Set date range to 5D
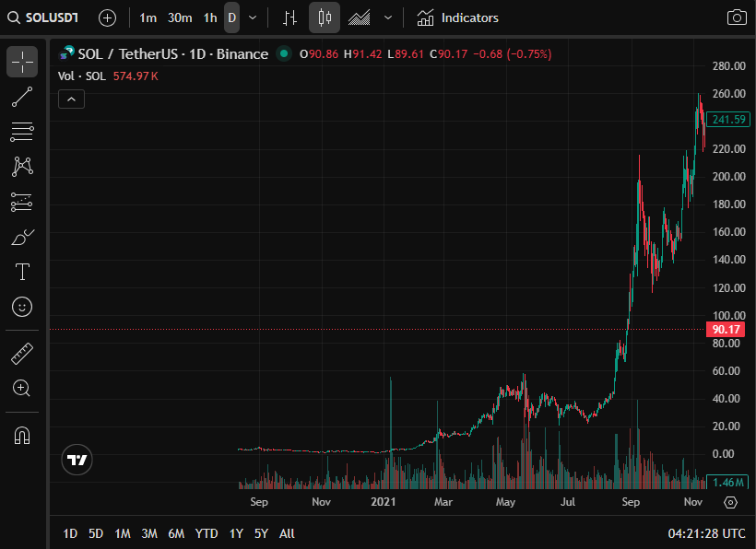 pyautogui.click(x=96, y=533)
